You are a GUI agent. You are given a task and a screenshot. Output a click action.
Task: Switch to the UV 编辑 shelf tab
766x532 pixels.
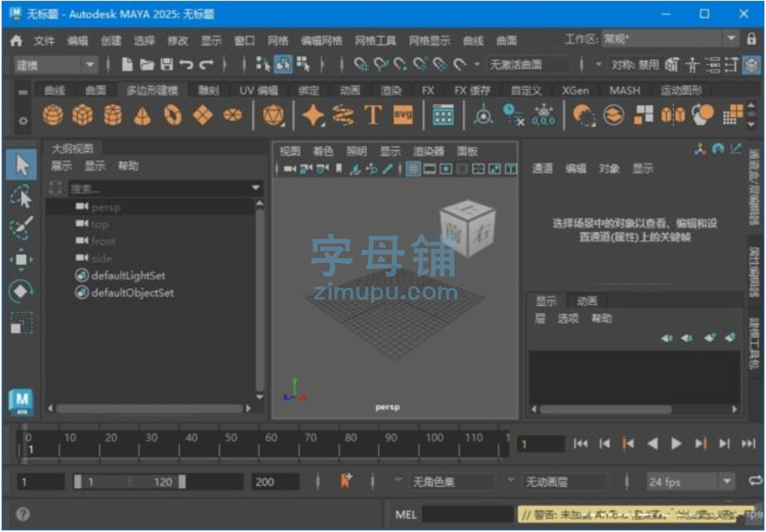tap(258, 91)
